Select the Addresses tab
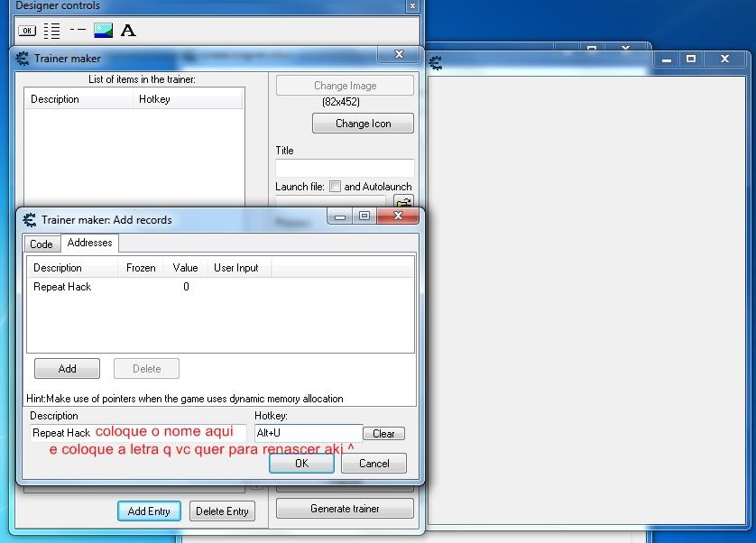This screenshot has width=756, height=543. click(x=89, y=244)
